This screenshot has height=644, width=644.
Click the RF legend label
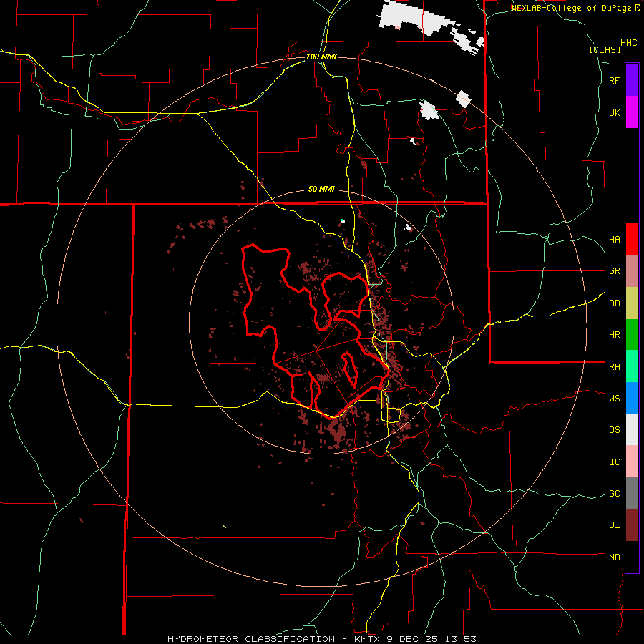coord(614,80)
